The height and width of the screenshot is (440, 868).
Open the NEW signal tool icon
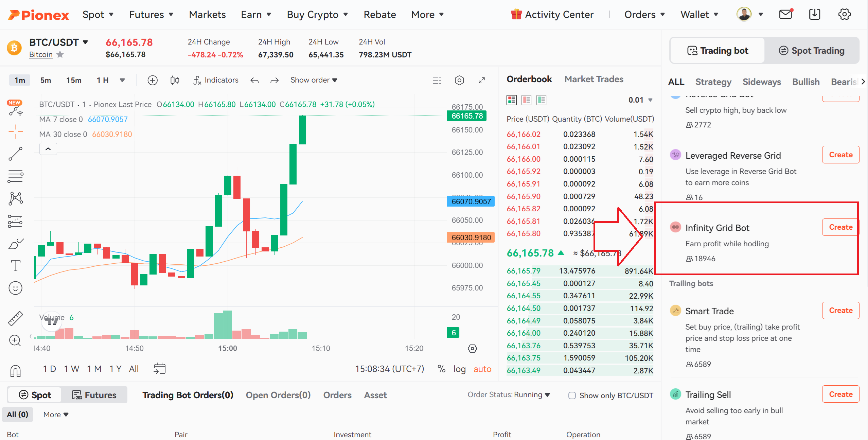[x=15, y=108]
